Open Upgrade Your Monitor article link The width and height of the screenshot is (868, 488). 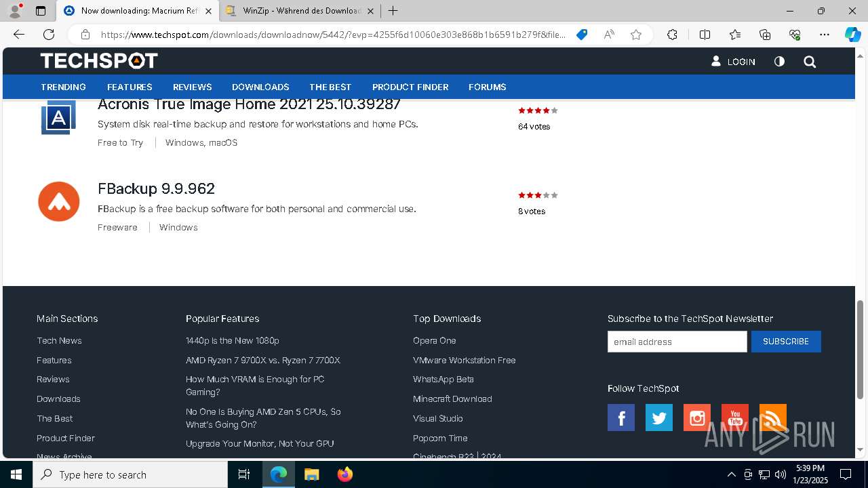click(x=260, y=443)
